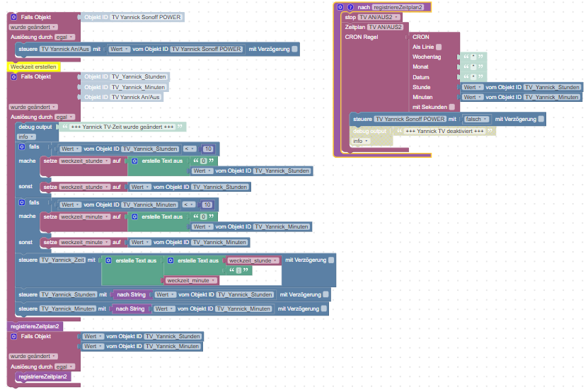This screenshot has width=588, height=392.
Task: Open gear of inner erstelle Text aus before weckzeit_stunde variable
Action: click(171, 260)
